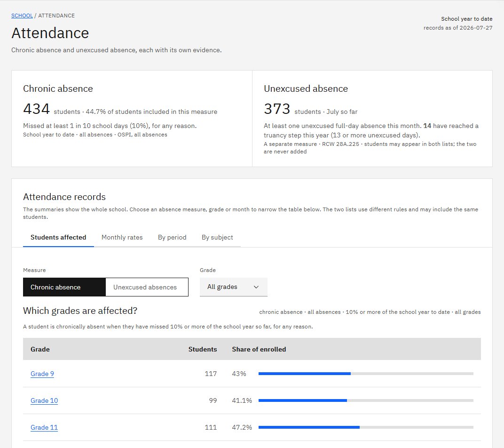Screen dimensions: 504x448
Task: Click the 'School year to date' label
Action: click(x=466, y=19)
